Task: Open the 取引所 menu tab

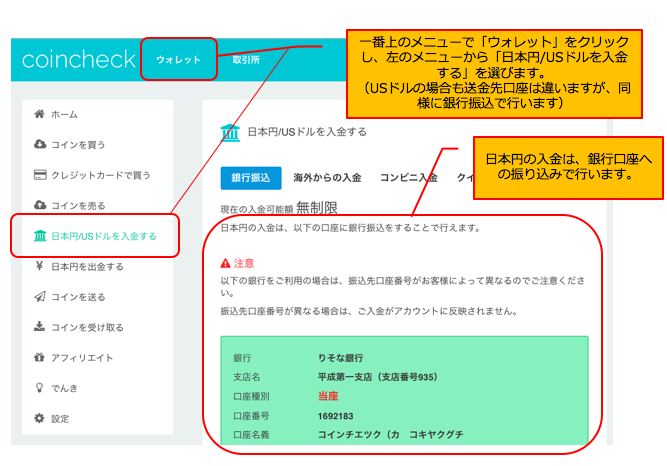Action: pyautogui.click(x=246, y=60)
